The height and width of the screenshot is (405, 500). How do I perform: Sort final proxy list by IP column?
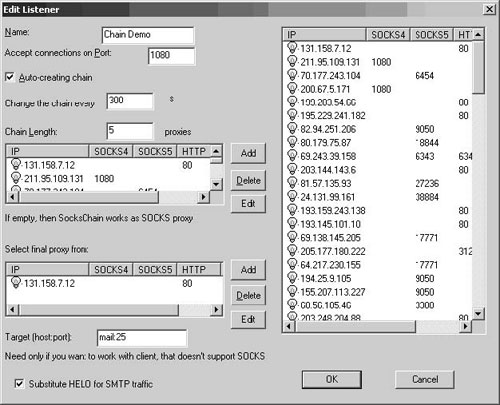coord(47,269)
